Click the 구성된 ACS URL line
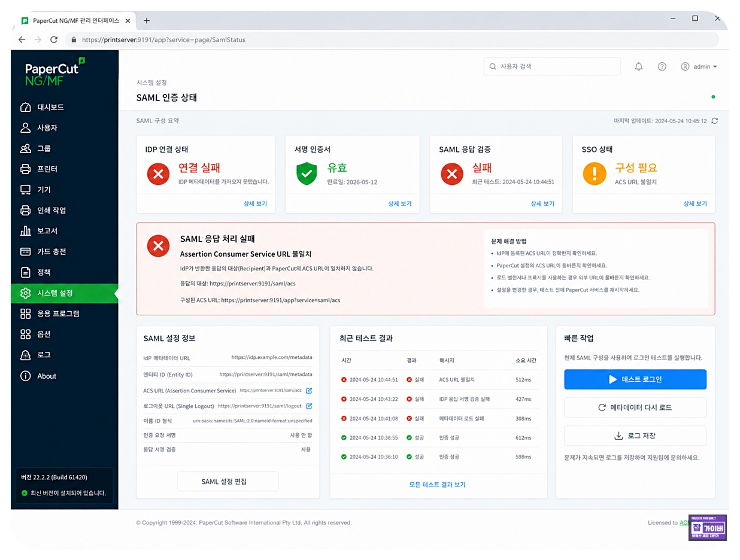The height and width of the screenshot is (560, 740). 260,300
